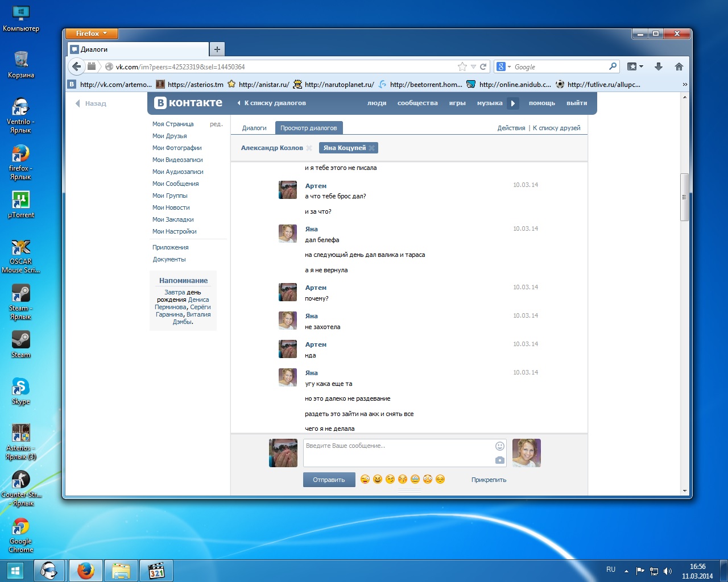Open the Windows Explorer taskbar folder
728x582 pixels.
(x=121, y=571)
